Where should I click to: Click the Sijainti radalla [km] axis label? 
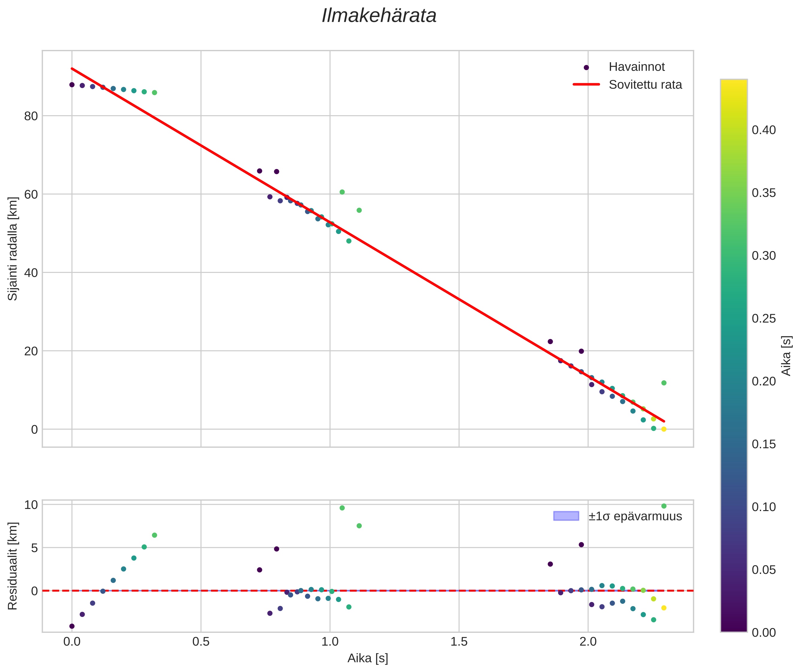[13, 248]
